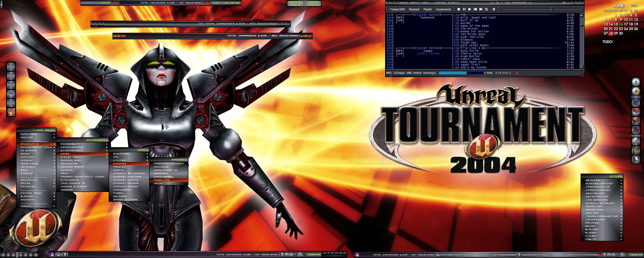The height and width of the screenshot is (258, 644).
Task: Expand the Emulators submenu in Games
Action: [129, 154]
